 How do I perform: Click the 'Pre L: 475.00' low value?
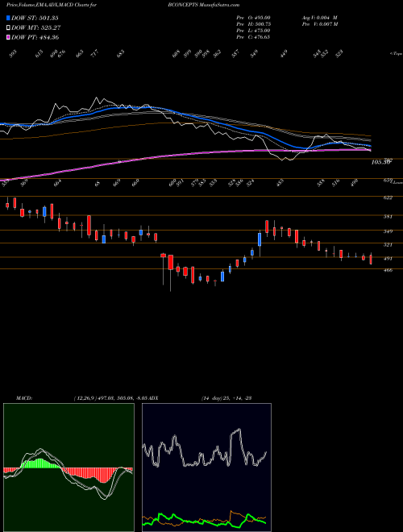point(253,31)
